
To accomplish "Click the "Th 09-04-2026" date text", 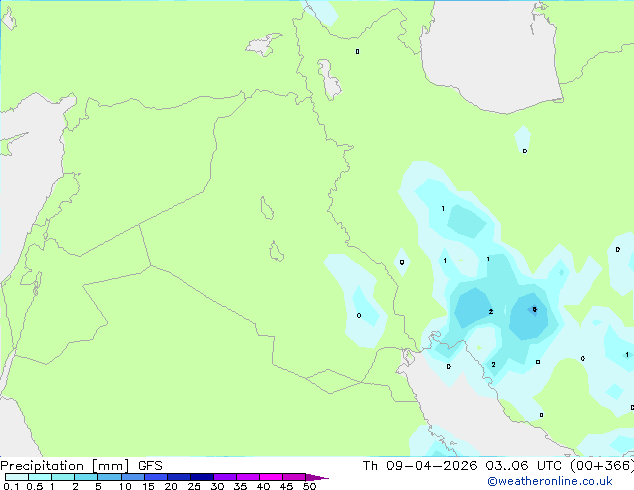I will (420, 466).
